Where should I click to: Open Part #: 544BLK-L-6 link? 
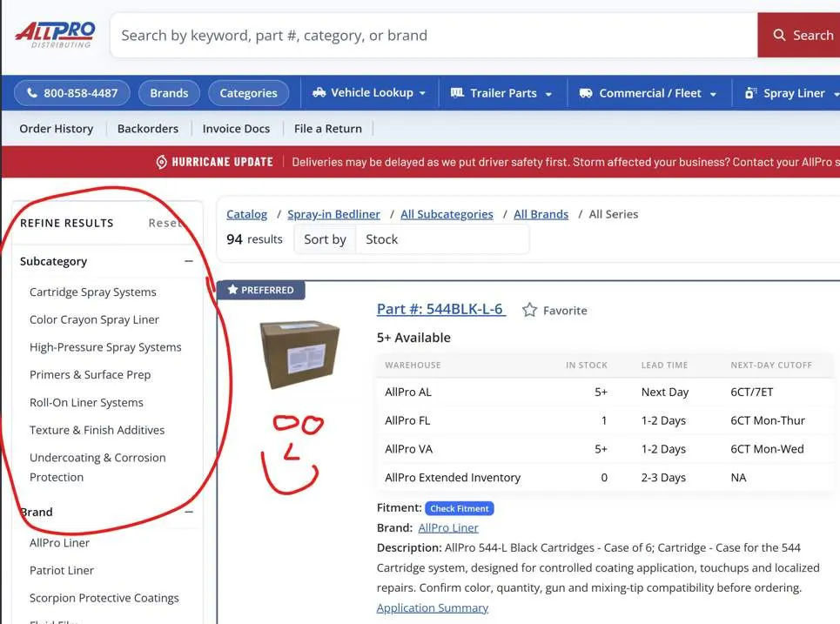click(x=441, y=309)
